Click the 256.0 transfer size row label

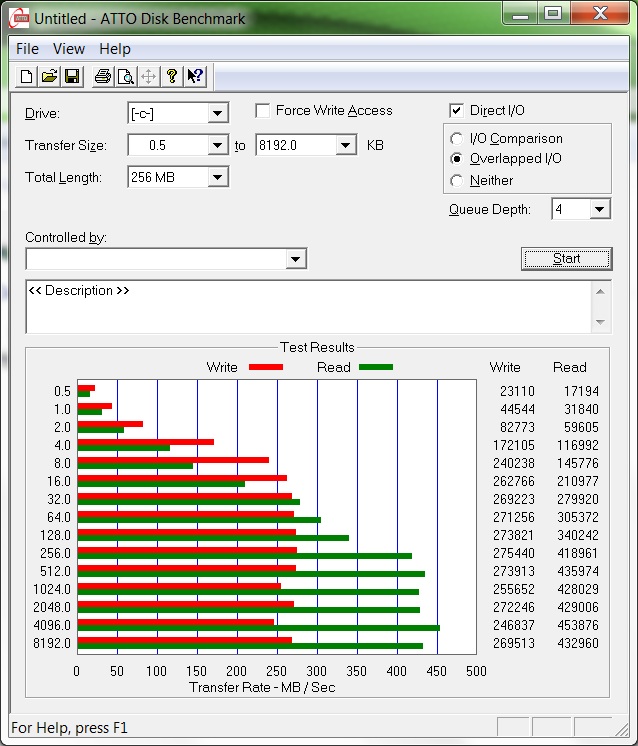click(55, 553)
